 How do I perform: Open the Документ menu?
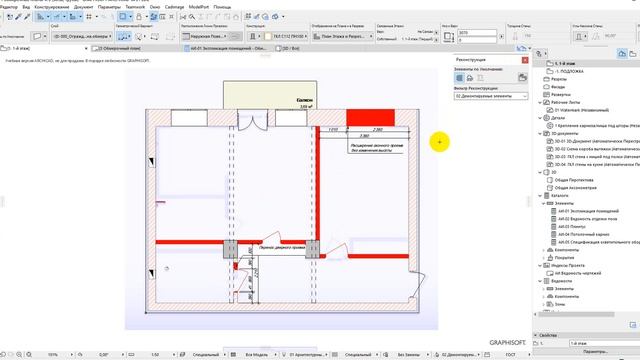[84, 7]
